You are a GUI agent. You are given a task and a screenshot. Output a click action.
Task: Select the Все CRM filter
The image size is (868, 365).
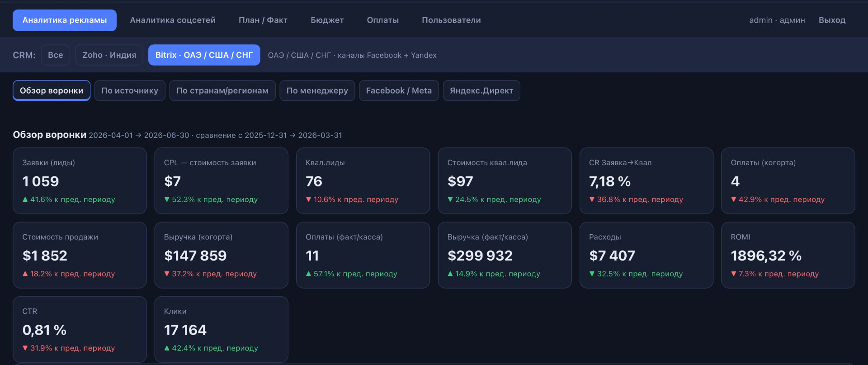pyautogui.click(x=56, y=55)
